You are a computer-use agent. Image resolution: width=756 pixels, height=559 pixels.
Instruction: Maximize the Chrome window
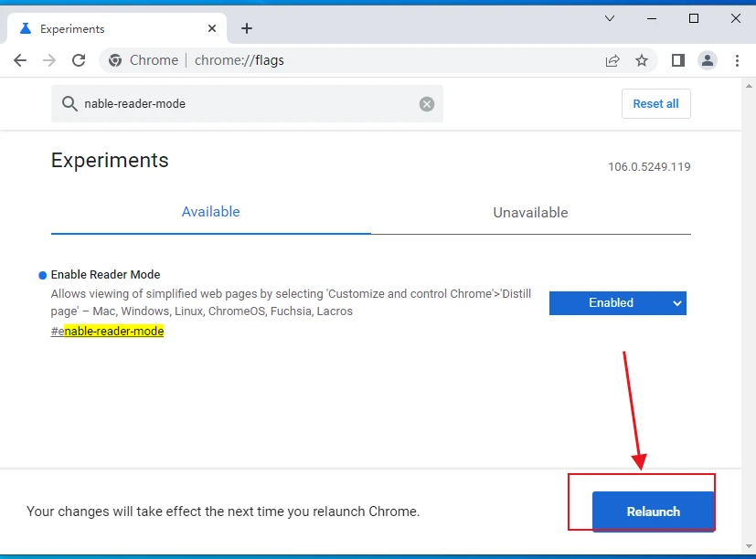click(x=693, y=18)
